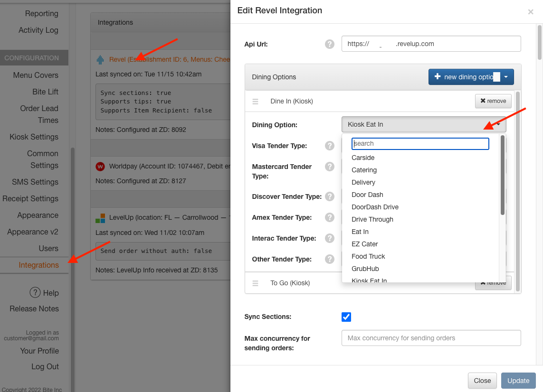The width and height of the screenshot is (543, 392).
Task: Uncheck the Sync Sections checkbox
Action: click(x=346, y=317)
